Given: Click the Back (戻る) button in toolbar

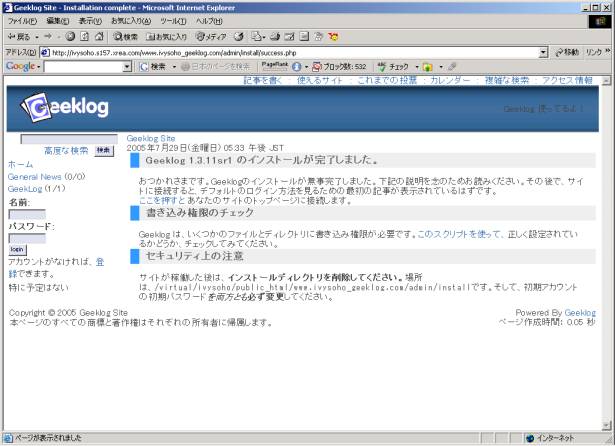Looking at the screenshot, I should coord(18,37).
